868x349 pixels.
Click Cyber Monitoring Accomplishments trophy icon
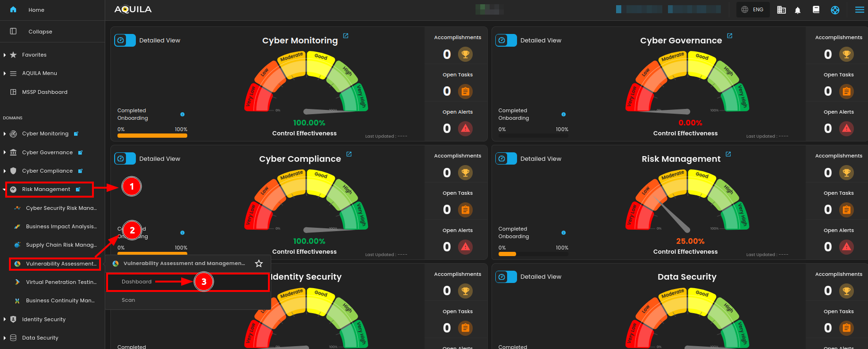[x=465, y=54]
